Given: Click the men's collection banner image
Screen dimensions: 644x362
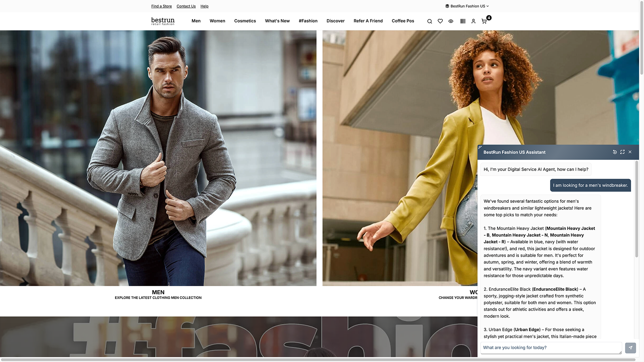Looking at the screenshot, I should (158, 158).
